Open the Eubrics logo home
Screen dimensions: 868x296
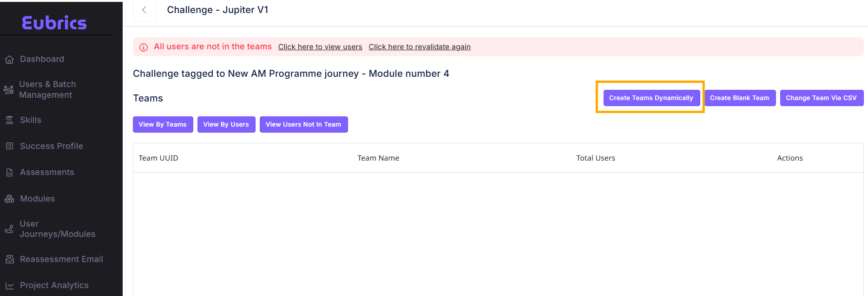tap(54, 23)
